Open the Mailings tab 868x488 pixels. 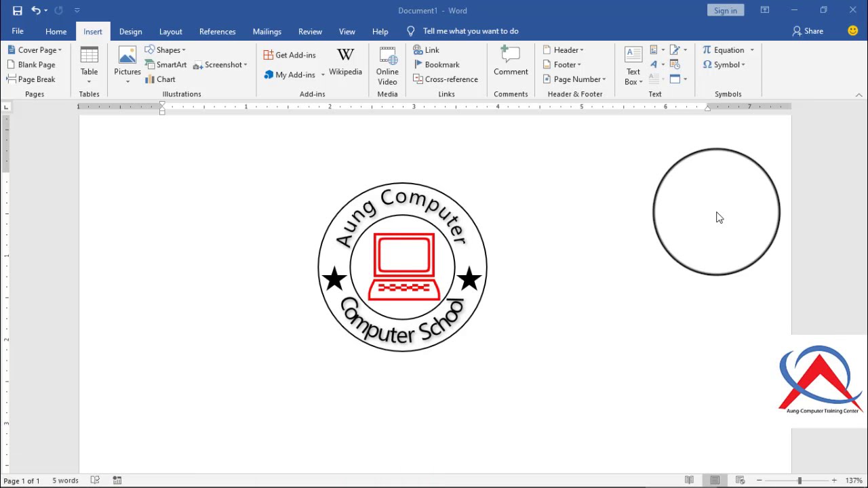click(x=267, y=32)
